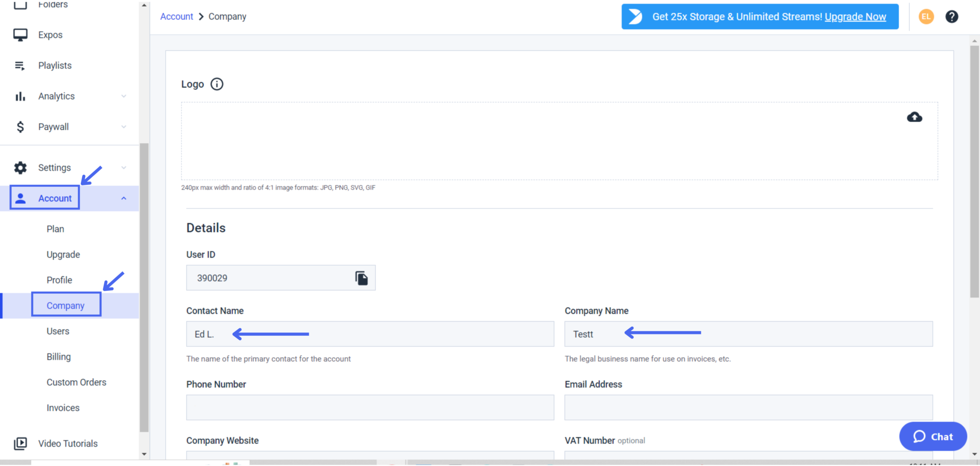This screenshot has height=466, width=980.
Task: Click the Logo info tooltip icon
Action: [216, 84]
